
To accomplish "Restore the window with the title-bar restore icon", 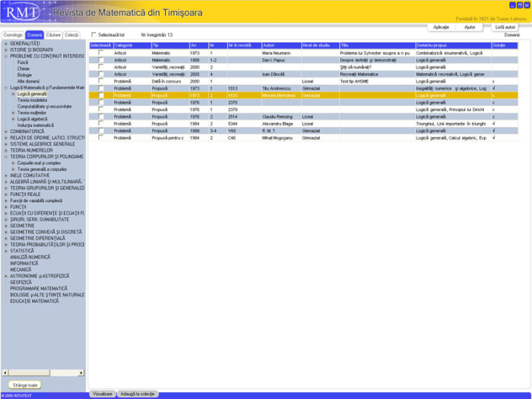I will (x=520, y=5).
